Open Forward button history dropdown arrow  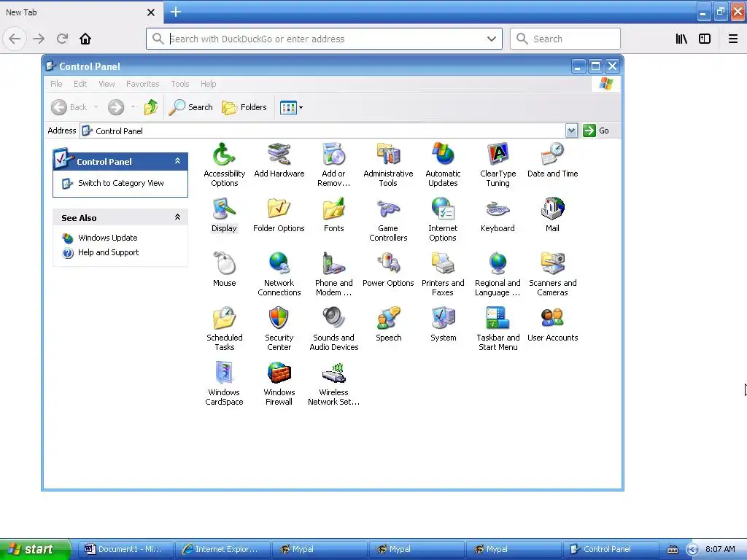point(133,107)
